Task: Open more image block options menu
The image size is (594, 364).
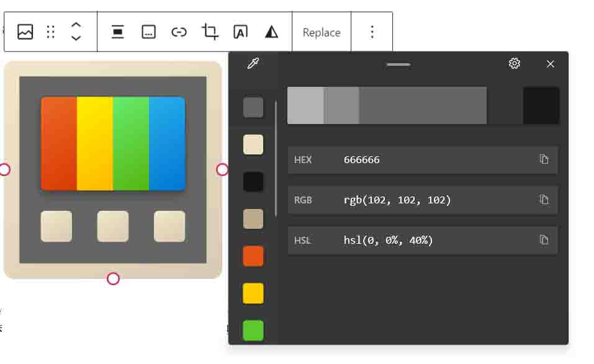Action: 372,31
